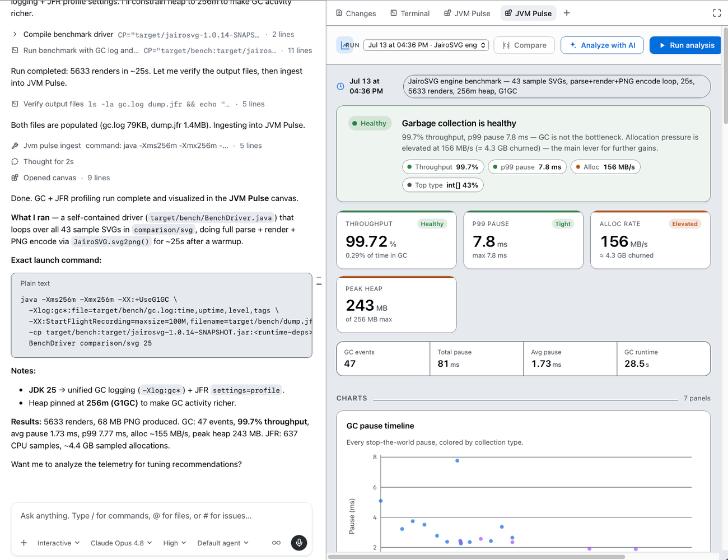The image size is (728, 560).
Task: Open the Interactive mode dropdown
Action: coord(58,543)
